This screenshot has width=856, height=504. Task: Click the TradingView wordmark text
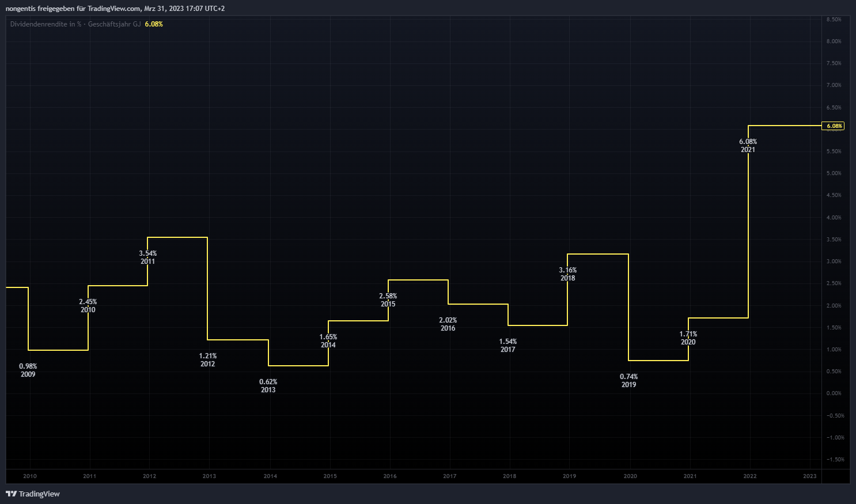39,494
